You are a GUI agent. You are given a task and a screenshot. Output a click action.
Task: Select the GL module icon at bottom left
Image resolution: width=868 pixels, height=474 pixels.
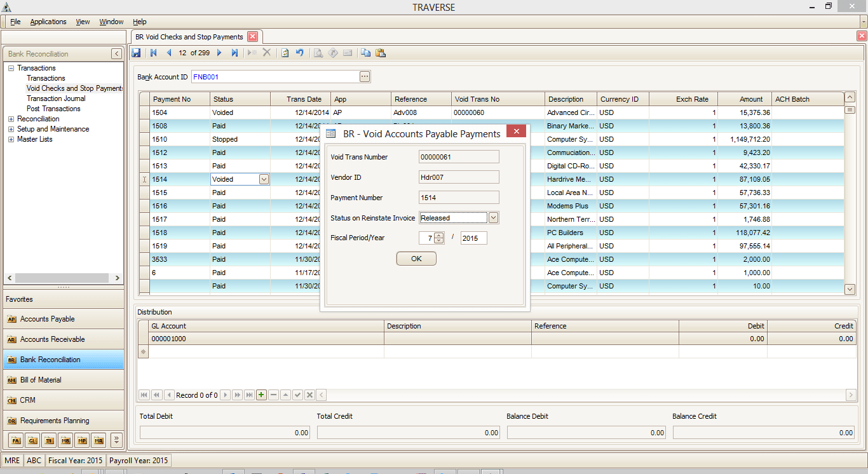point(32,440)
